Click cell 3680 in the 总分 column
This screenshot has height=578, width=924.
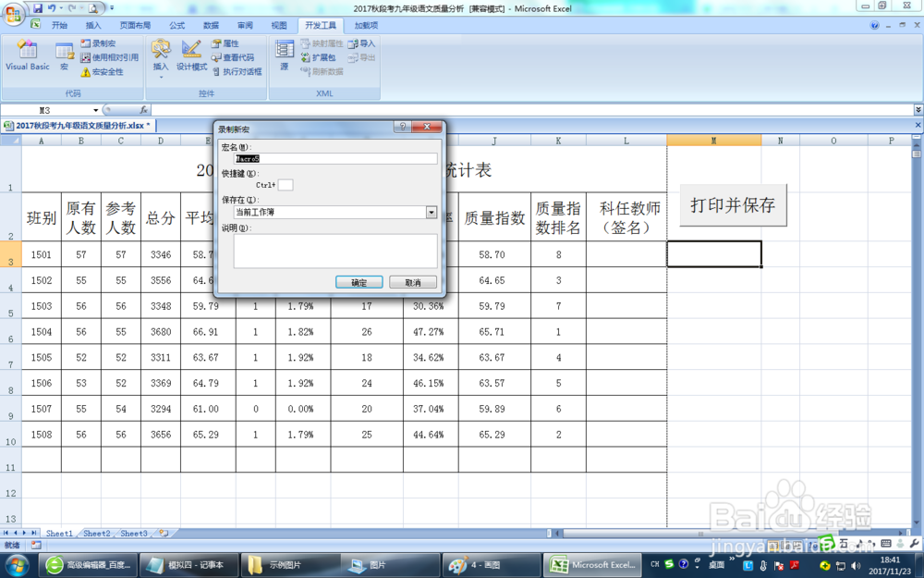pos(160,331)
